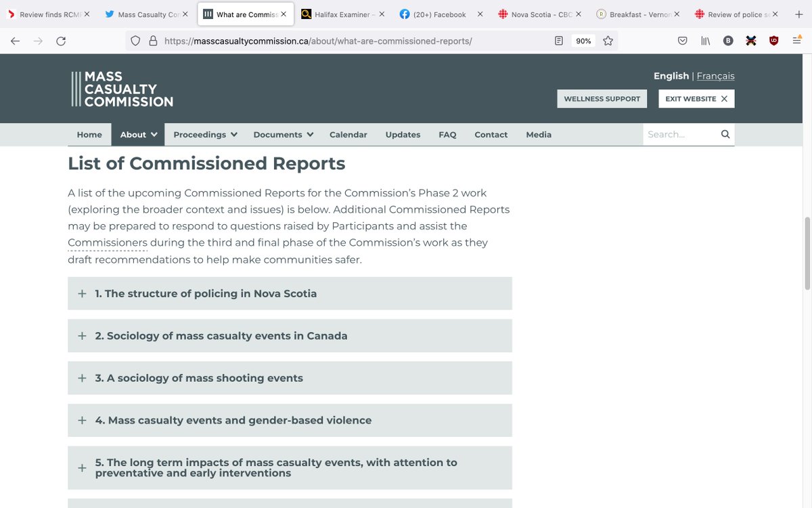Open the Contact nav item

pyautogui.click(x=491, y=134)
